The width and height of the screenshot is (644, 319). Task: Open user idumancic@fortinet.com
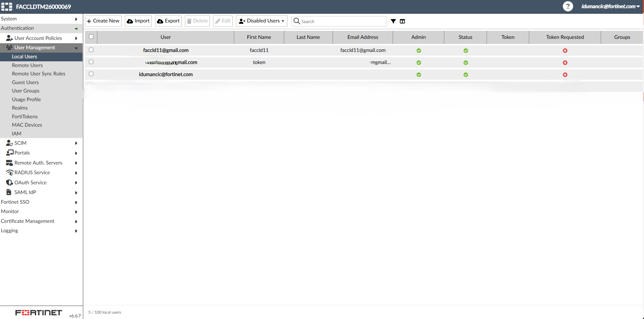click(x=166, y=74)
